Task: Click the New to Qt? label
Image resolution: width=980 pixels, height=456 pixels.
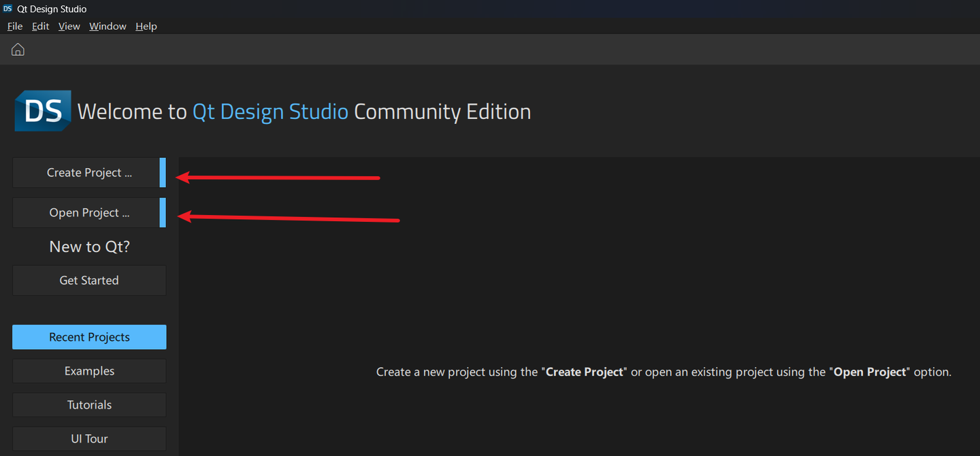Action: tap(89, 247)
